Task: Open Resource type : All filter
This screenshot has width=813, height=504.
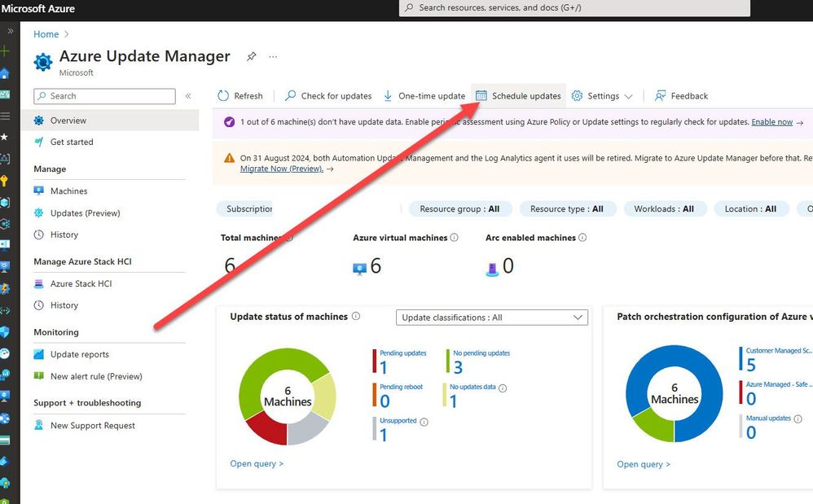Action: pos(567,208)
